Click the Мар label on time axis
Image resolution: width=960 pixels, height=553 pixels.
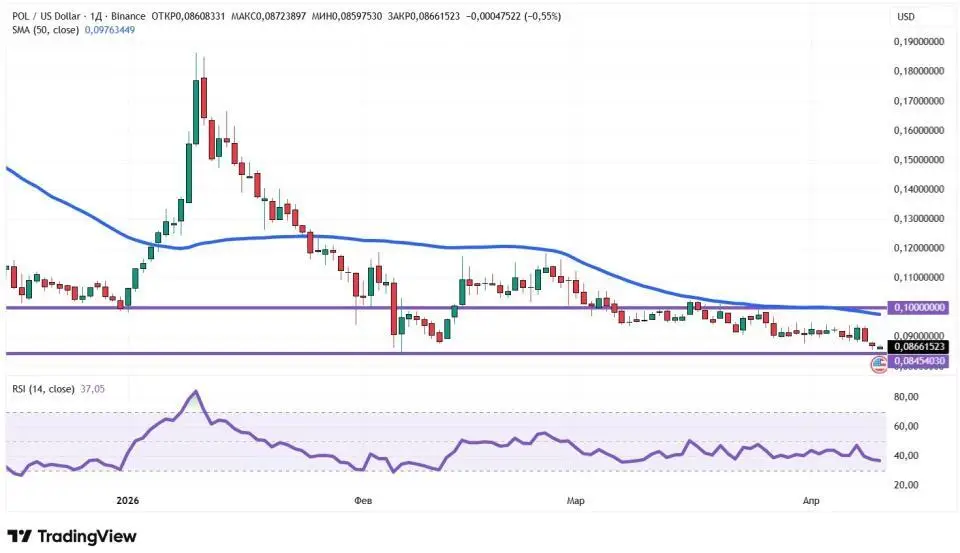click(x=575, y=500)
